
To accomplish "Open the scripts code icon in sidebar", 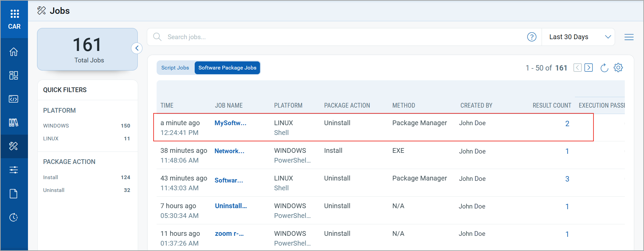I will pyautogui.click(x=13, y=99).
